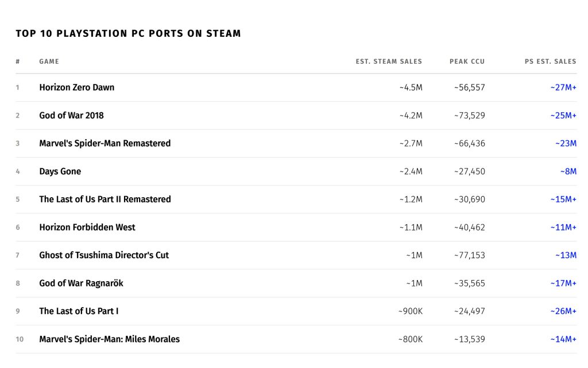Click the Ghost of Tsushima Director's Cut title
The width and height of the screenshot is (588, 368).
[x=104, y=255]
